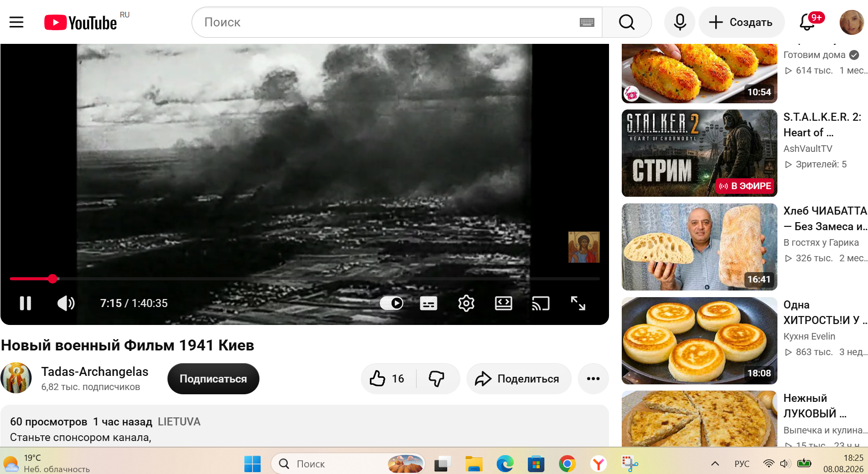Open the Одна ХИТРОСТЬ video title
Image resolution: width=868 pixels, height=474 pixels.
coord(826,312)
